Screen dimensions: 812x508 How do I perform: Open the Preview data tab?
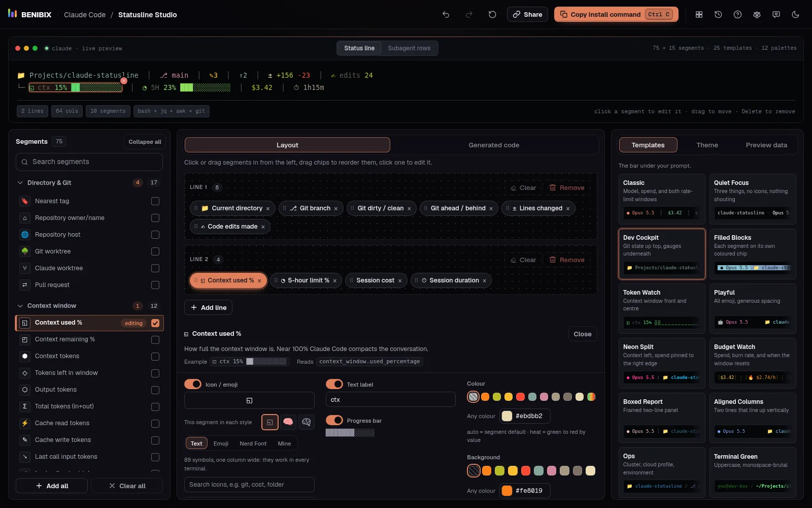coord(766,145)
